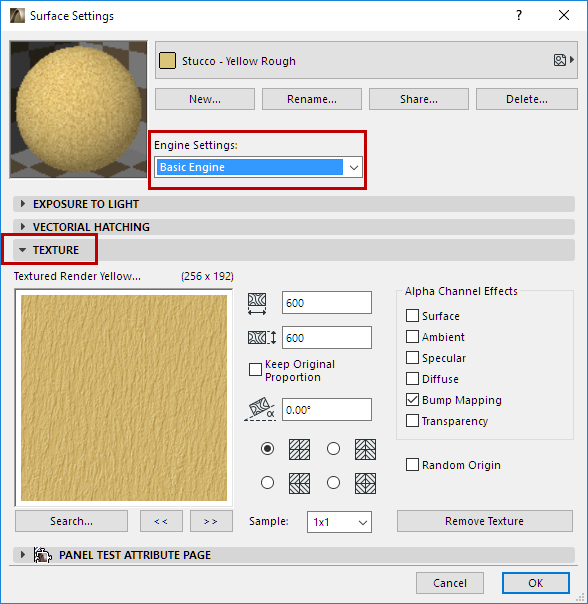Open the Sample 1x1 dropdown
588x604 pixels.
coord(339,522)
